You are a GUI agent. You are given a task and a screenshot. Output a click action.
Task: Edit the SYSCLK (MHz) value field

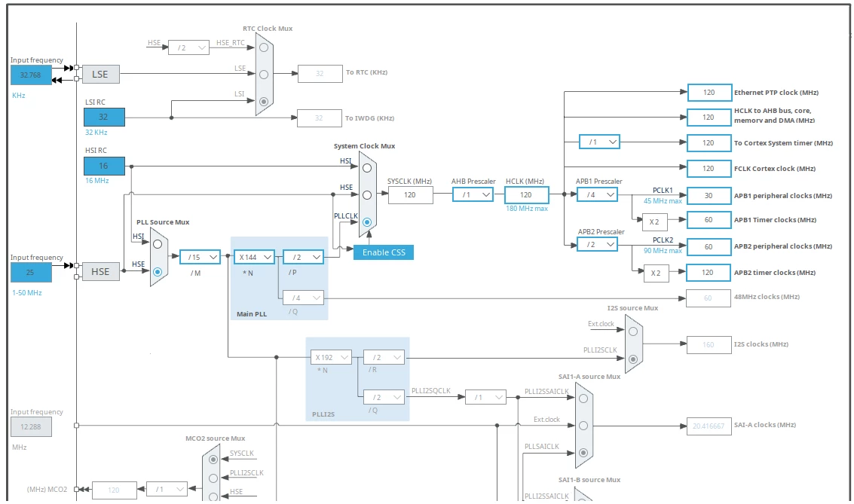coord(411,195)
